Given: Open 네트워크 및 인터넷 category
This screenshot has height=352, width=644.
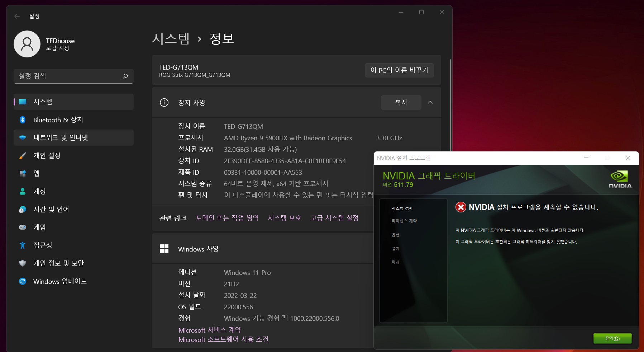Looking at the screenshot, I should (73, 138).
